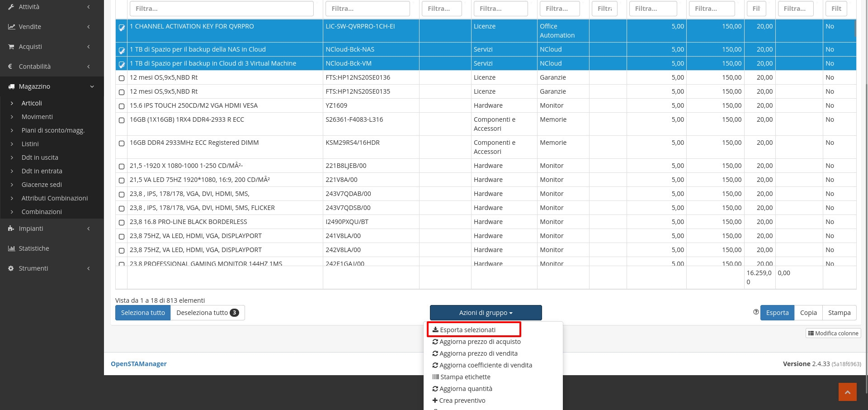Click the shopping cart icon beside Acquisti
Image resolution: width=868 pixels, height=410 pixels.
(11, 47)
